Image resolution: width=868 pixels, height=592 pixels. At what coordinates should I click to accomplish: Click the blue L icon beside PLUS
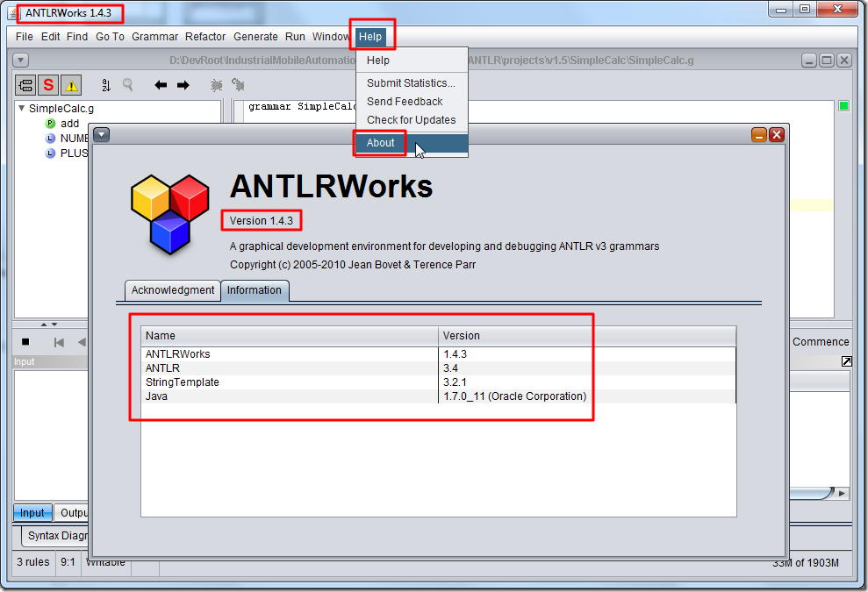click(x=50, y=153)
